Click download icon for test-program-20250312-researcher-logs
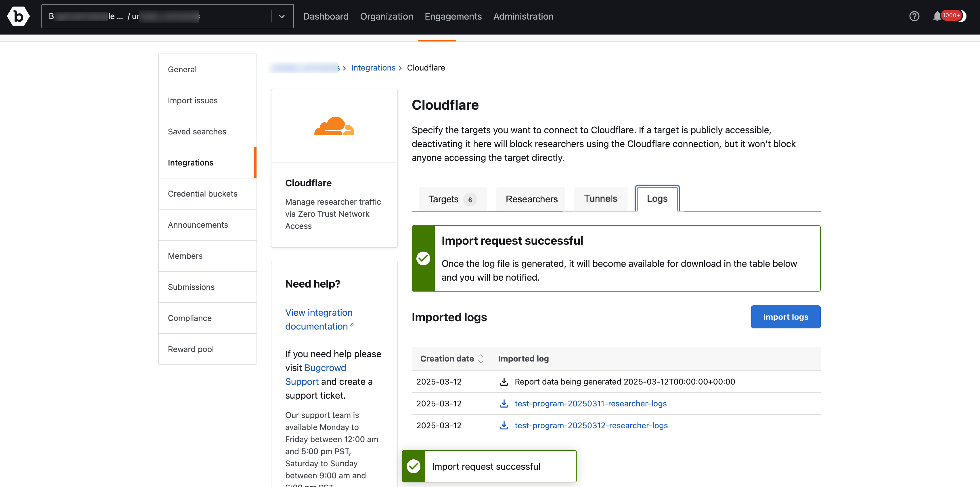This screenshot has width=980, height=487. point(504,425)
